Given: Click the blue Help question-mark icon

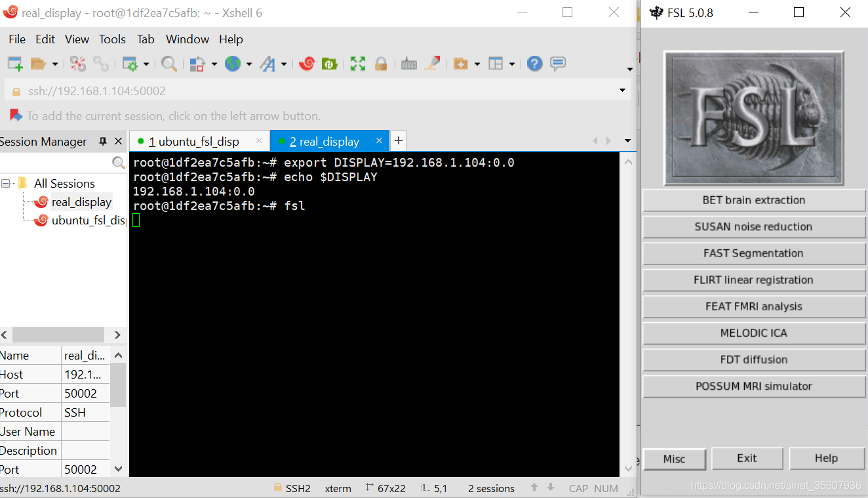Looking at the screenshot, I should pyautogui.click(x=535, y=64).
